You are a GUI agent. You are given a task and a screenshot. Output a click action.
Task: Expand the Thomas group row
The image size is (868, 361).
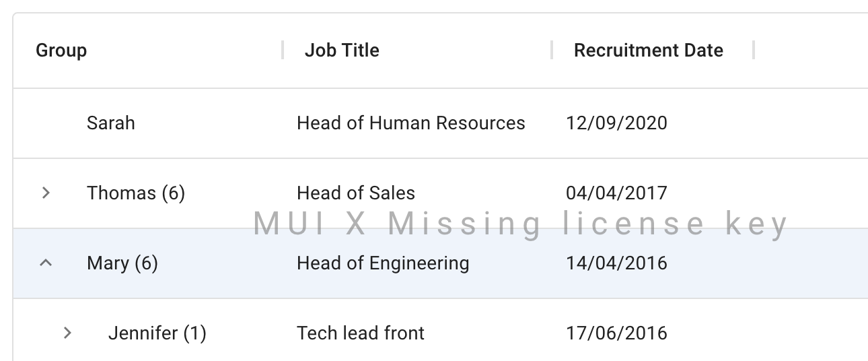point(46,193)
